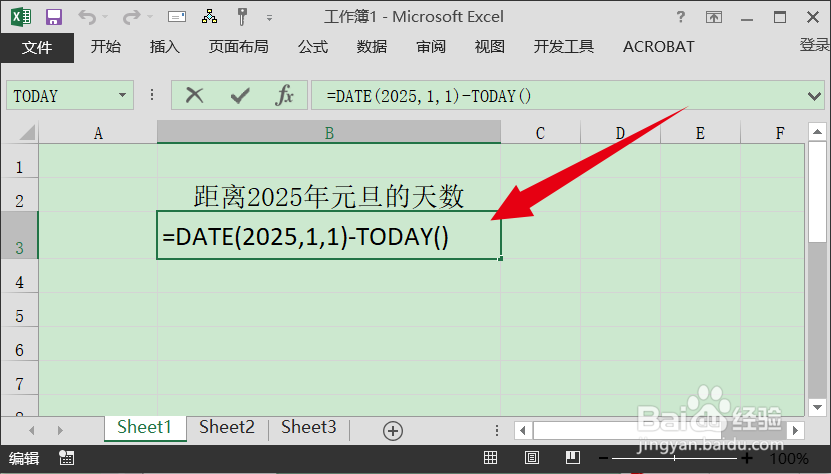The image size is (831, 474).
Task: Select column F header
Action: pyautogui.click(x=772, y=133)
